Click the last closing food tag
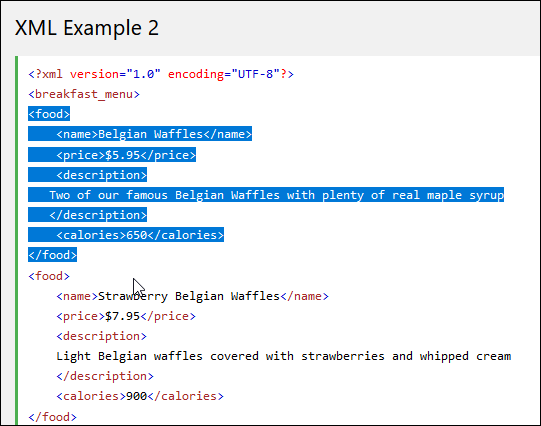The image size is (541, 426). pyautogui.click(x=52, y=417)
